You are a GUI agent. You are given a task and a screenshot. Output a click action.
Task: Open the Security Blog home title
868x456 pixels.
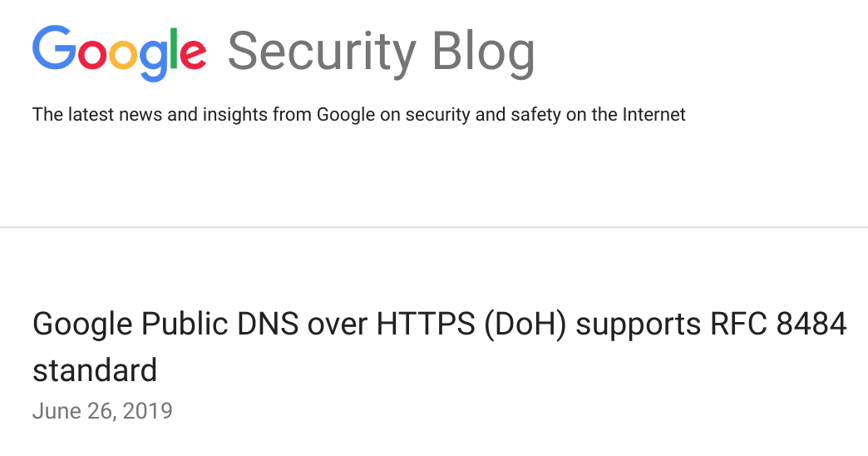point(381,52)
